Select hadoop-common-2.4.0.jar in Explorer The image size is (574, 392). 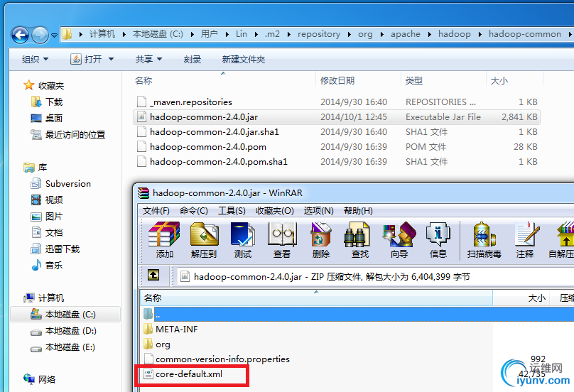pos(337,116)
